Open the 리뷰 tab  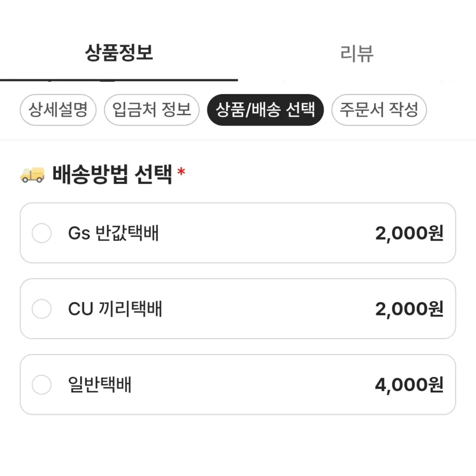pyautogui.click(x=357, y=54)
